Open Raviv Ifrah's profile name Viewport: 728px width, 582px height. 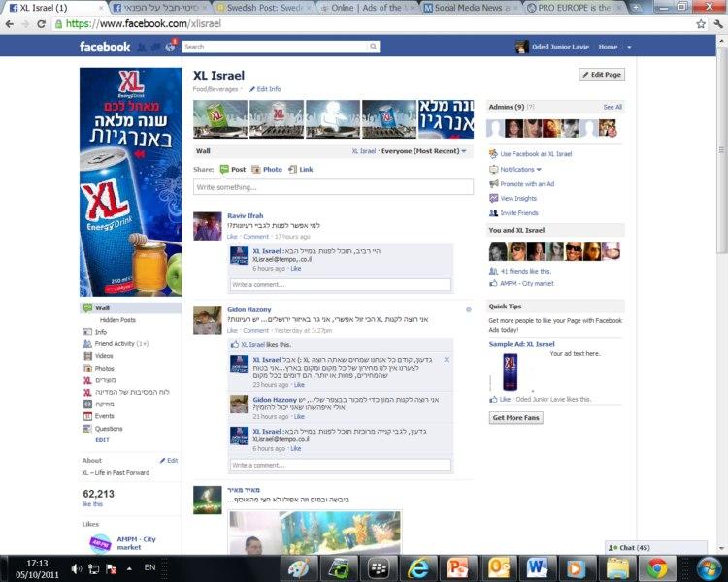[x=246, y=215]
